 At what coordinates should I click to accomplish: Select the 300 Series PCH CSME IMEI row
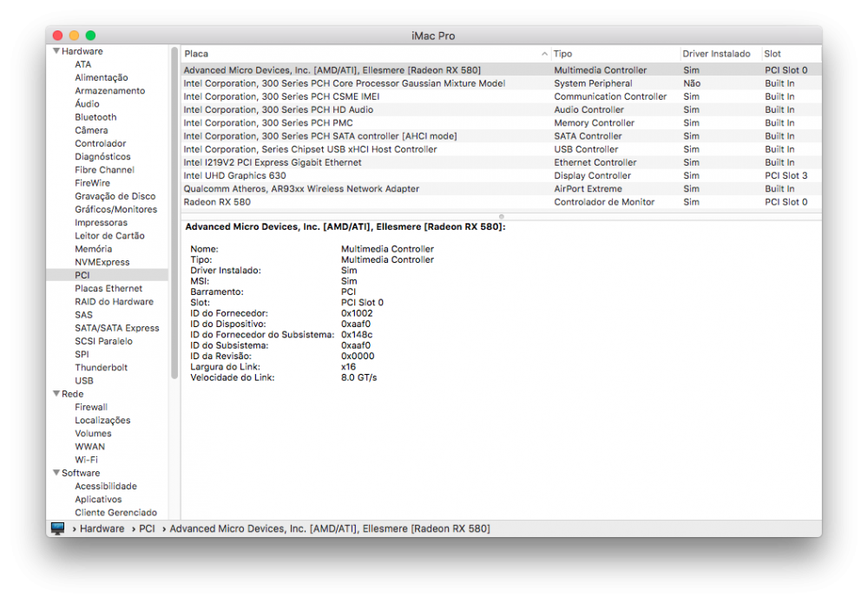(x=501, y=96)
